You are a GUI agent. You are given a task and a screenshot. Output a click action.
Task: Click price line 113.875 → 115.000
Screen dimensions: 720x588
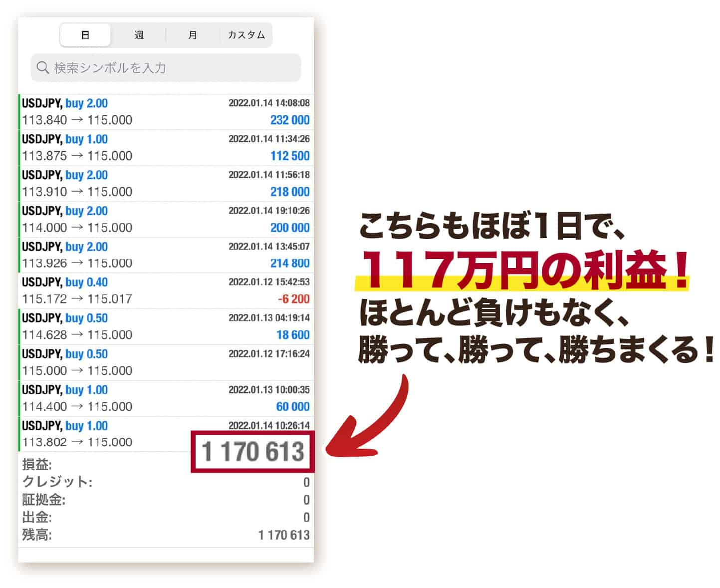pos(77,156)
